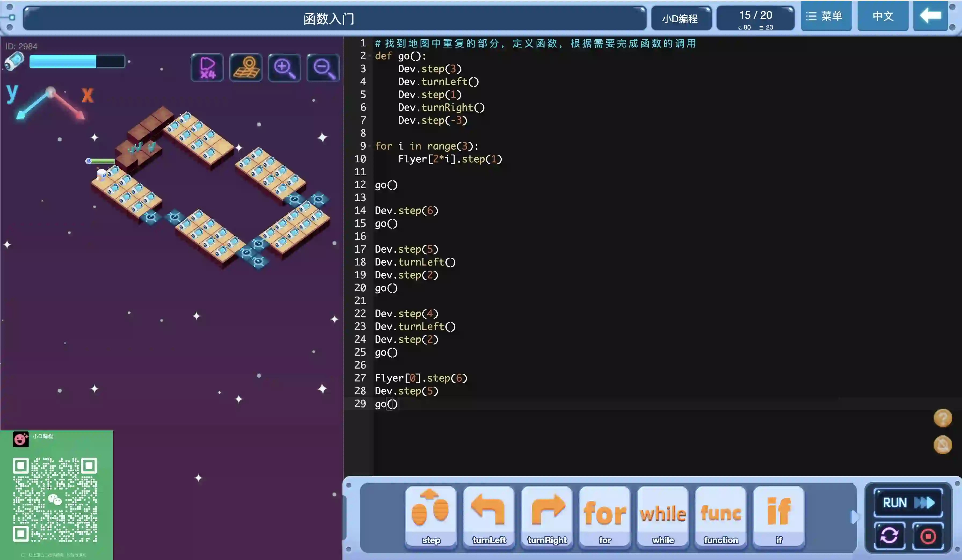Go back using the arrow button

pos(930,16)
